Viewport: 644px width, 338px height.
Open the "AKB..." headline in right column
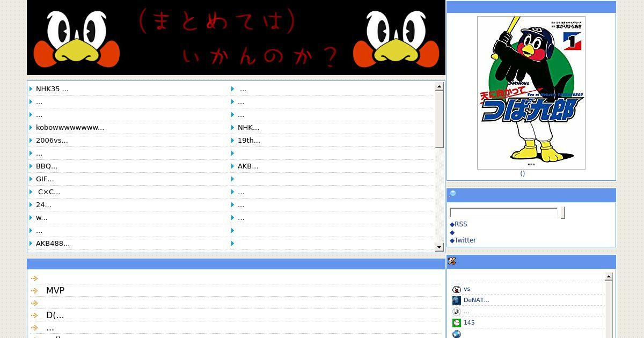[248, 166]
